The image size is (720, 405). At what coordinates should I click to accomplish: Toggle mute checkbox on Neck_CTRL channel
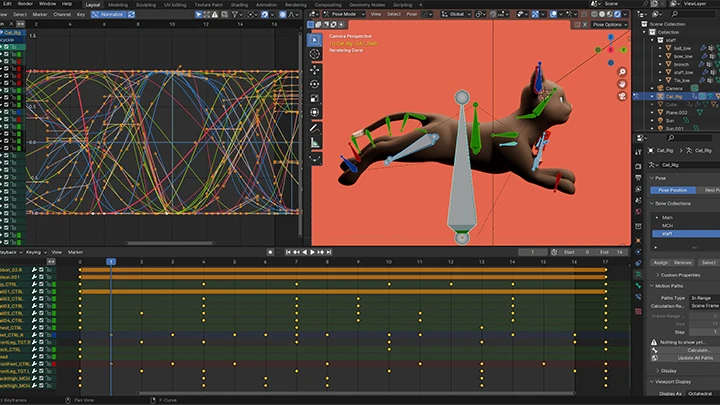[x=41, y=349]
